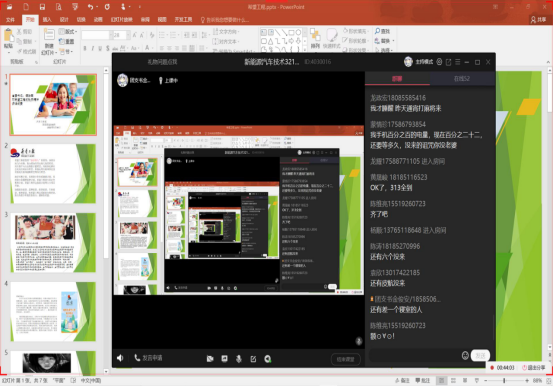Screen dimensions: 553x386
Task: Open the whiteboard edit icon in live toolbar
Action: (x=253, y=359)
